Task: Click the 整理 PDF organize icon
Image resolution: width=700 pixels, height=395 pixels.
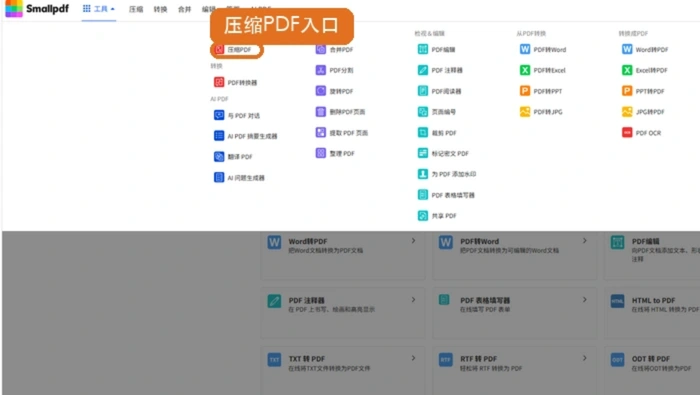Action: [321, 153]
